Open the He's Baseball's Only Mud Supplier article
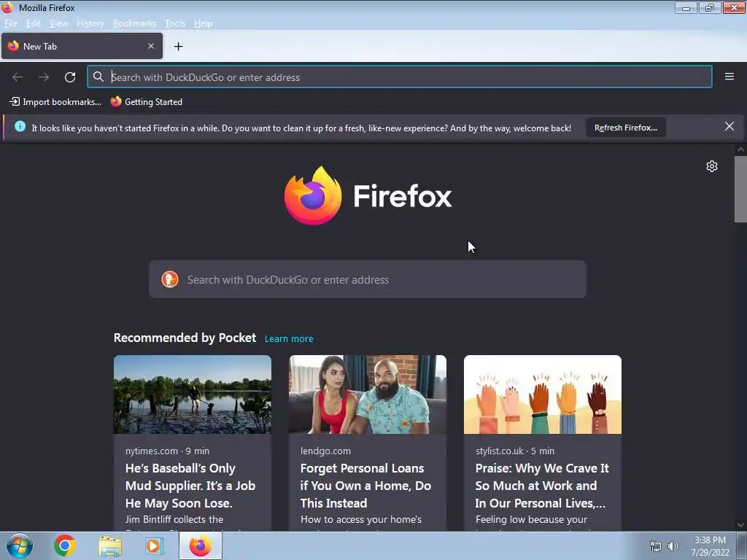The width and height of the screenshot is (747, 560). tap(190, 486)
